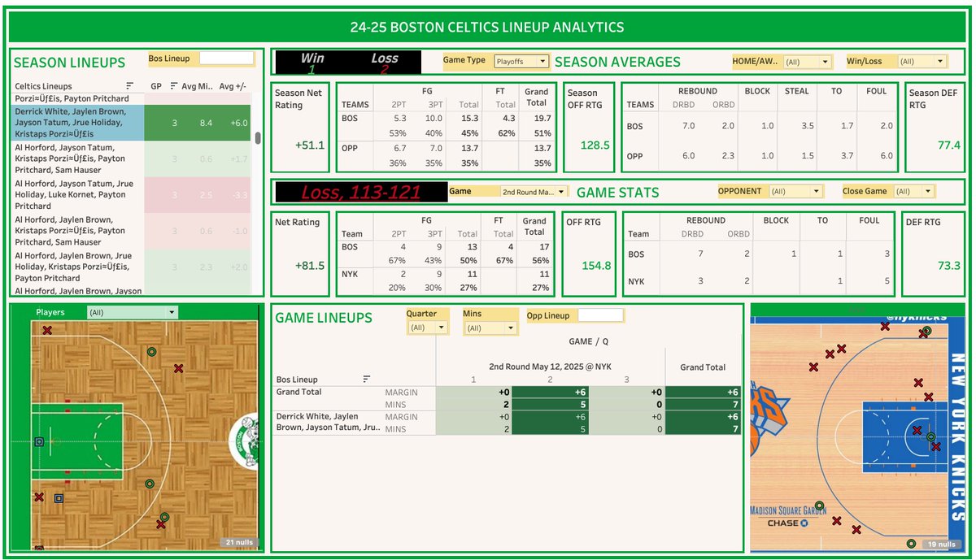Image resolution: width=976 pixels, height=560 pixels.
Task: Select the lineup ending with Payton Pritchard, Sam Hauser with +1.7
Action: tap(132, 159)
